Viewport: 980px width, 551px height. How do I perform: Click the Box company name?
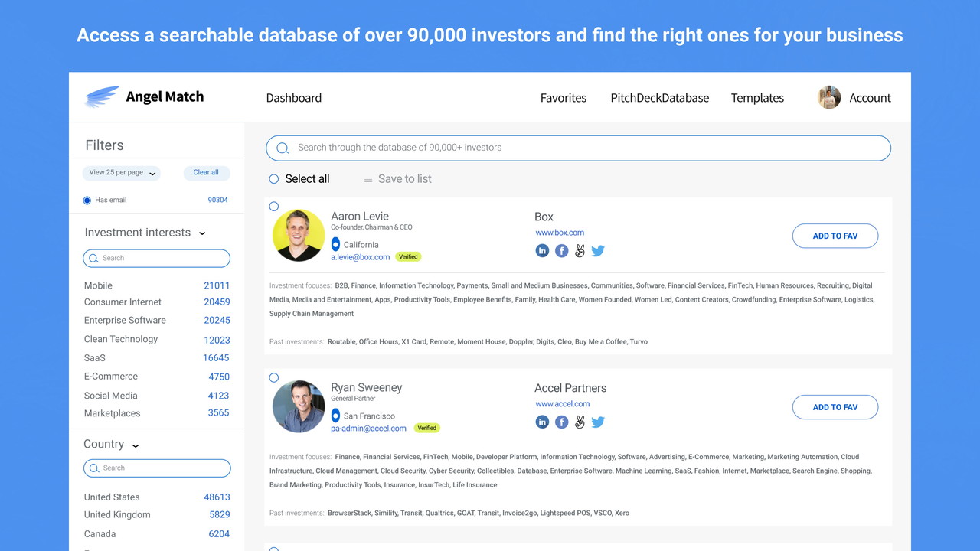[x=544, y=217]
